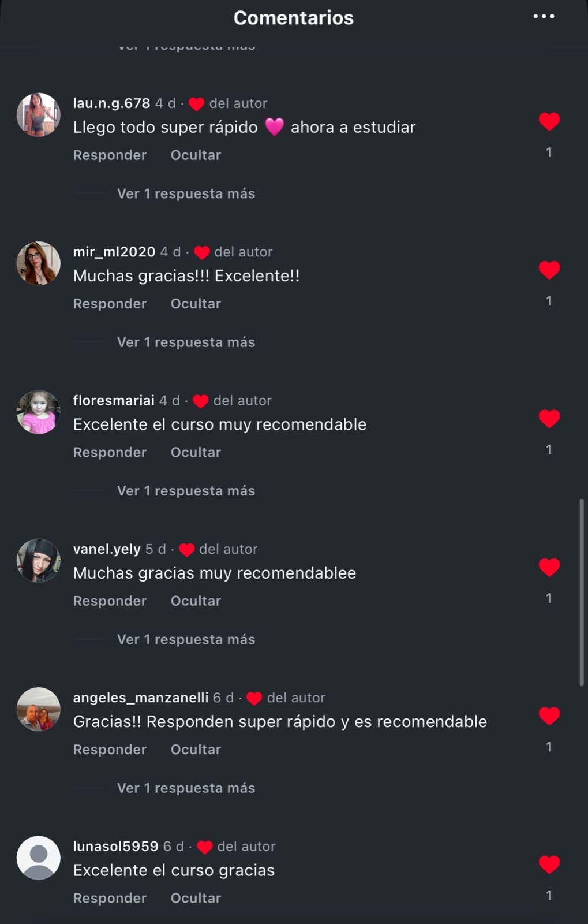Expand replies under lau.n.g.678's comment
The width and height of the screenshot is (588, 924).
point(186,193)
